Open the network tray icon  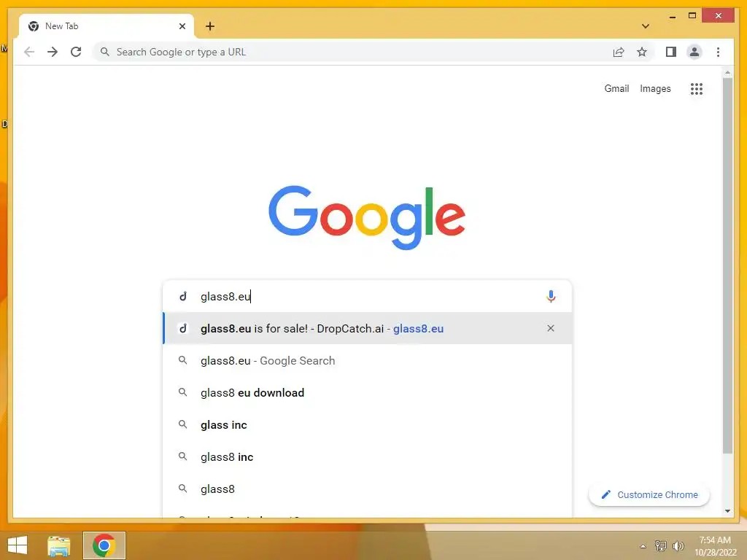tap(660, 545)
